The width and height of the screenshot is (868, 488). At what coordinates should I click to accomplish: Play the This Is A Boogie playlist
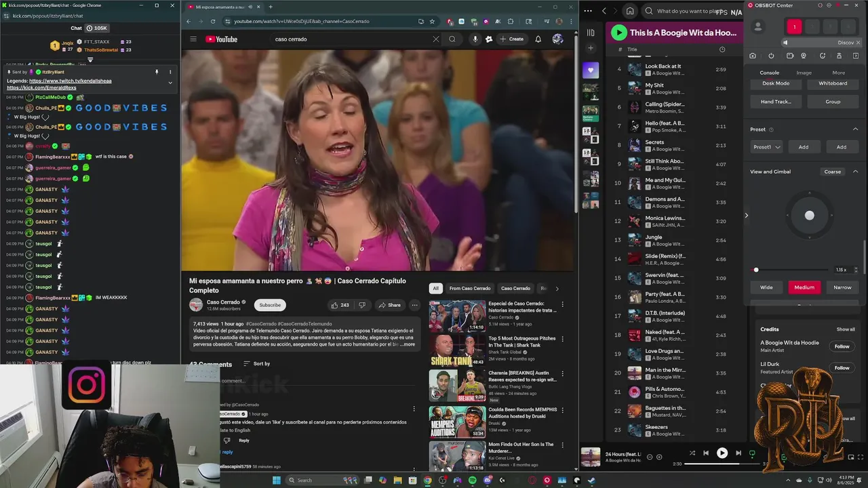coord(618,32)
